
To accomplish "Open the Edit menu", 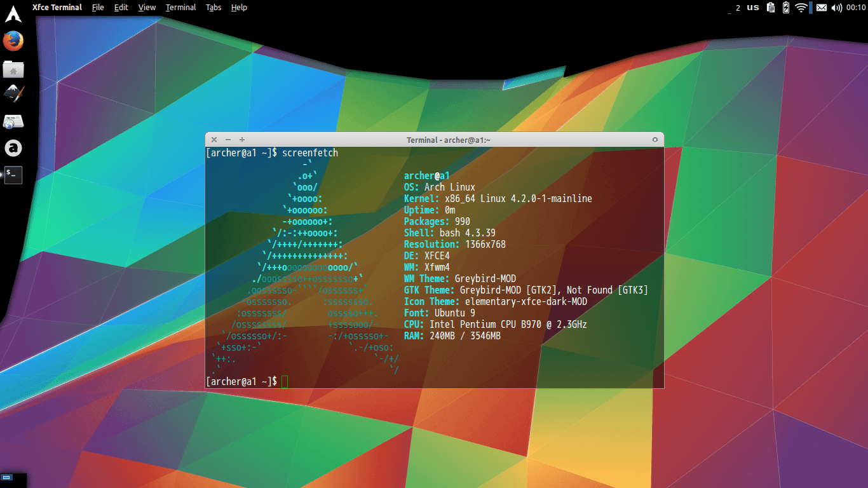I will click(x=121, y=8).
